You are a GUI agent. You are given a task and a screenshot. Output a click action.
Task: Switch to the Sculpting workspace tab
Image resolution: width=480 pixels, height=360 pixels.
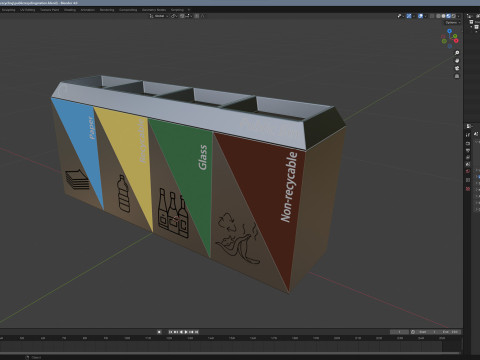point(8,10)
